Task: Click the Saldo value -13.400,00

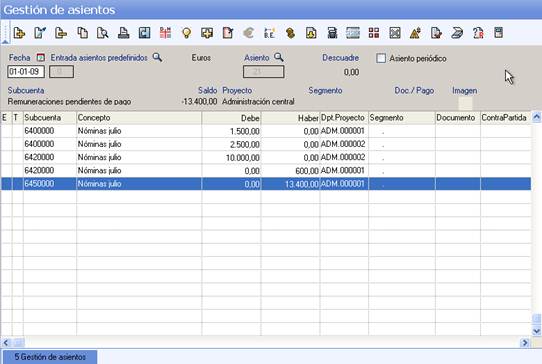Action: [x=199, y=102]
